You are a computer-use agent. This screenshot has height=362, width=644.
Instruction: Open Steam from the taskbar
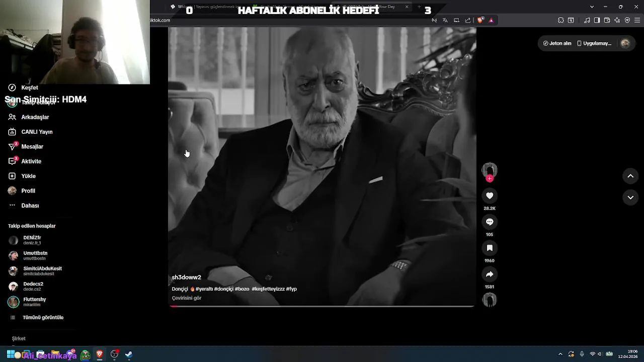(x=129, y=354)
